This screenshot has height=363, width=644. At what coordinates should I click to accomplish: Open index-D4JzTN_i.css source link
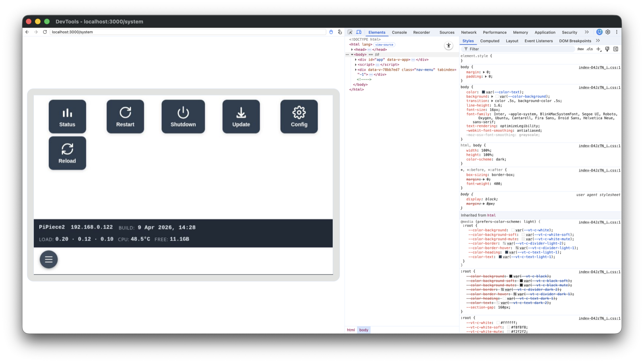click(x=601, y=67)
